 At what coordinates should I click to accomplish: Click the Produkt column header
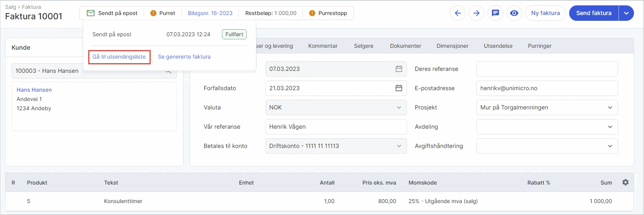pos(37,183)
